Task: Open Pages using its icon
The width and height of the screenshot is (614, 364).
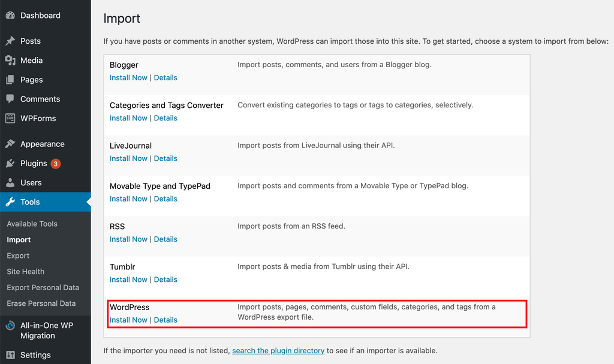Action: pos(11,79)
